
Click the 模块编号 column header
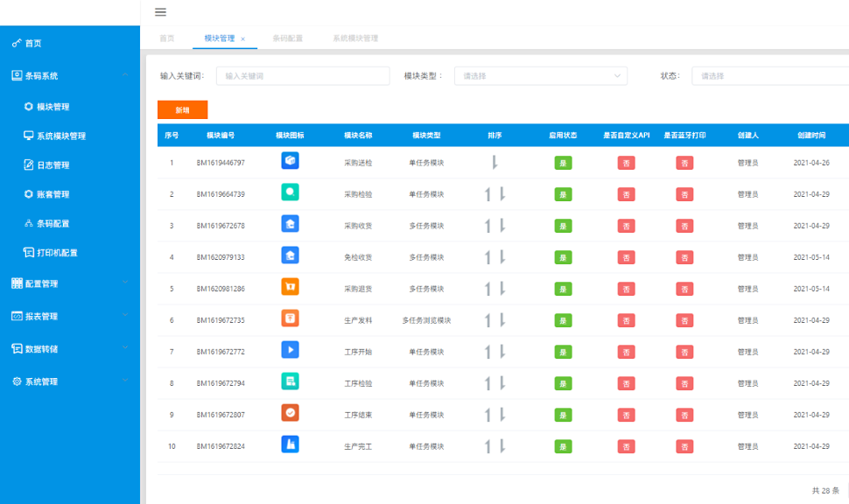(x=221, y=136)
